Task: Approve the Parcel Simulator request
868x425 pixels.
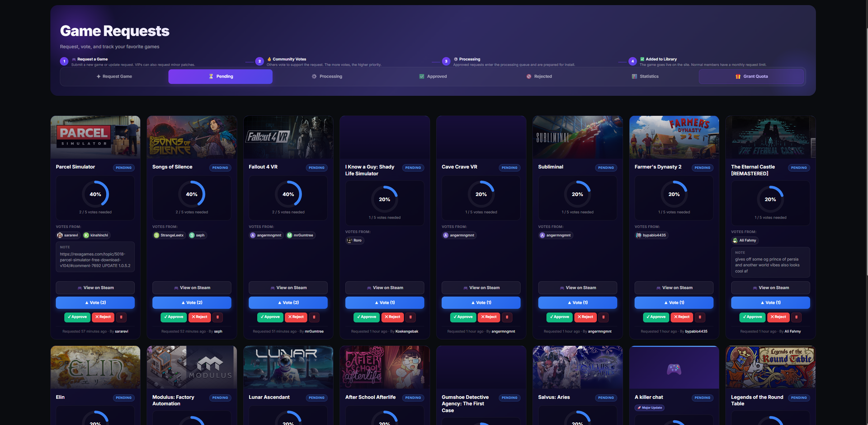Action: point(77,317)
